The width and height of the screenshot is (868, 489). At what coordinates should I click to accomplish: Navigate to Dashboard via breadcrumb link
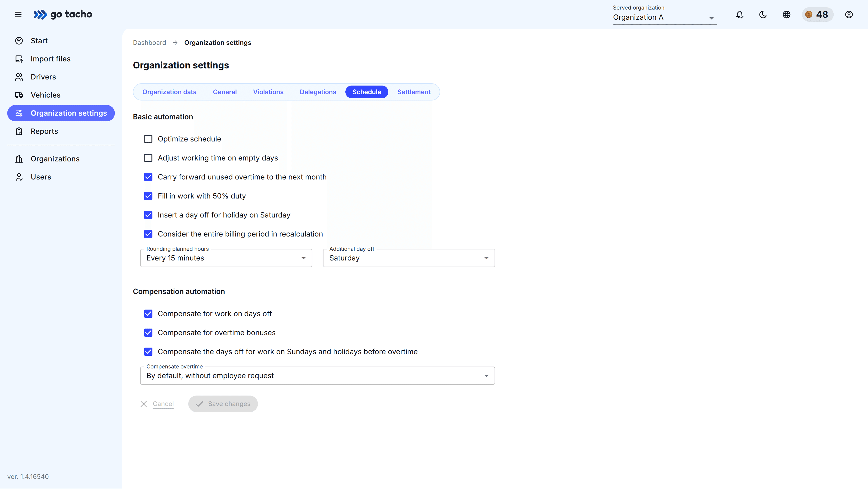click(149, 43)
